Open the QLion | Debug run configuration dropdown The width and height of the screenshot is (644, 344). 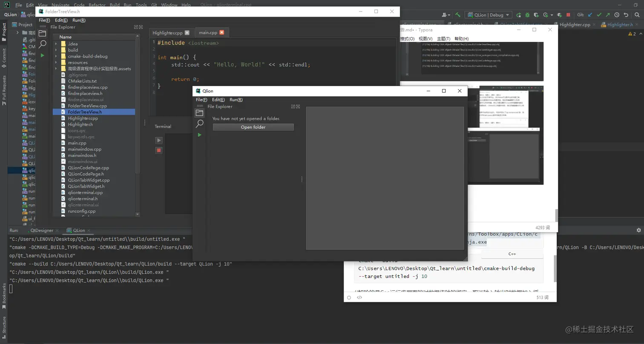point(488,15)
